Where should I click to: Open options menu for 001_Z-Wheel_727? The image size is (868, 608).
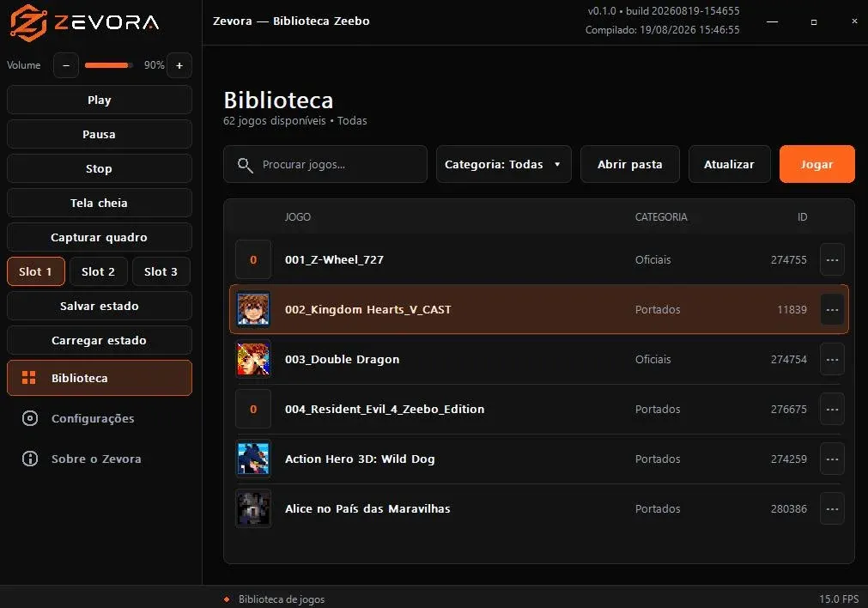[832, 259]
